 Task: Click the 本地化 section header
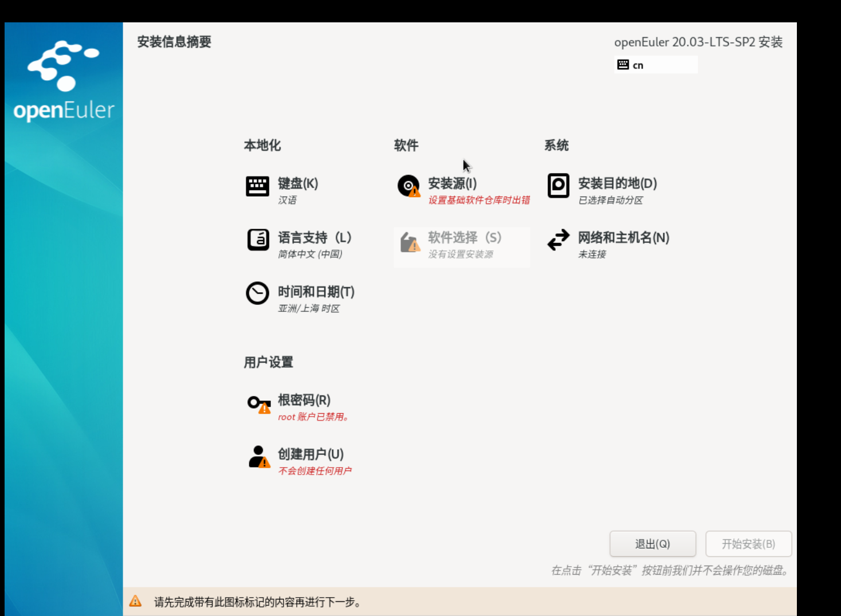click(x=262, y=146)
